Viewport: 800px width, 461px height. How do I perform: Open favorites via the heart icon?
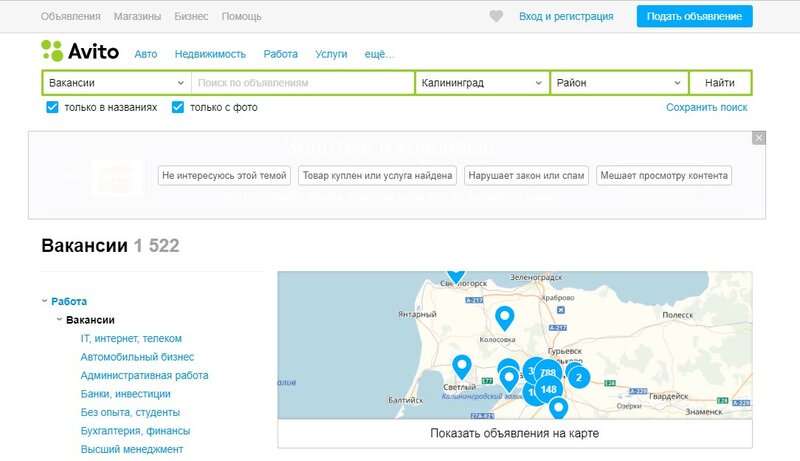click(496, 16)
